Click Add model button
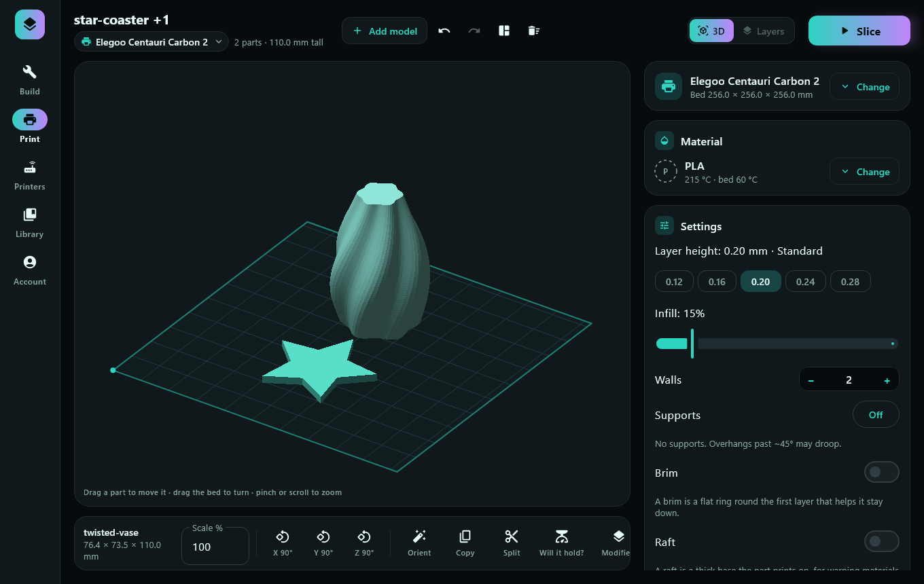This screenshot has width=924, height=584. point(385,31)
